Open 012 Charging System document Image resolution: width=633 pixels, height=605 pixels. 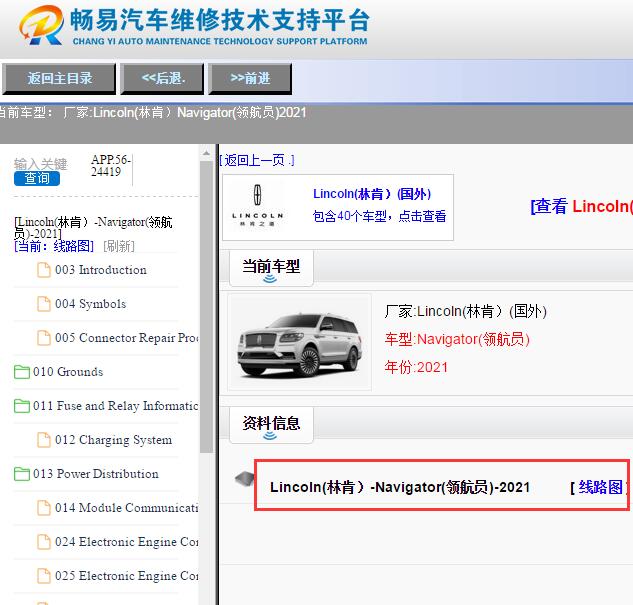coord(113,440)
